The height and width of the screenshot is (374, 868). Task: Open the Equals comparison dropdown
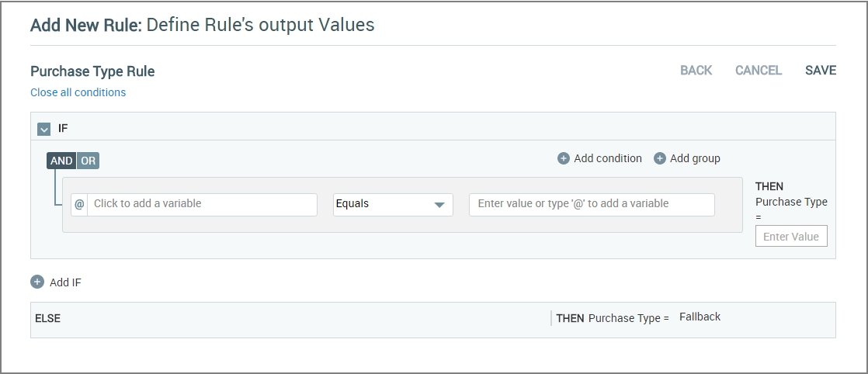393,204
